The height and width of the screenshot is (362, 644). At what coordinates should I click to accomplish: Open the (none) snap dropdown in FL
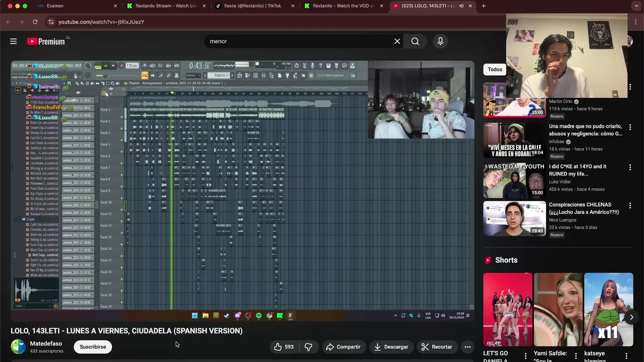[x=193, y=75]
